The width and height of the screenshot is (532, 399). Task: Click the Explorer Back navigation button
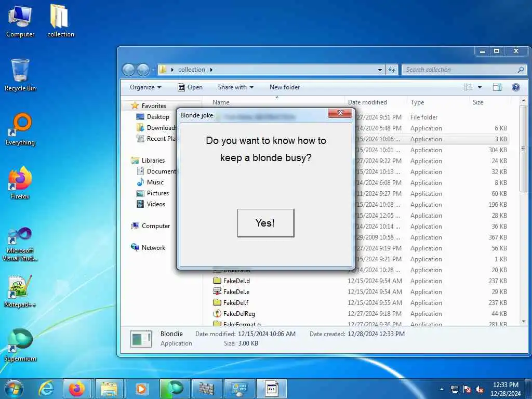129,70
